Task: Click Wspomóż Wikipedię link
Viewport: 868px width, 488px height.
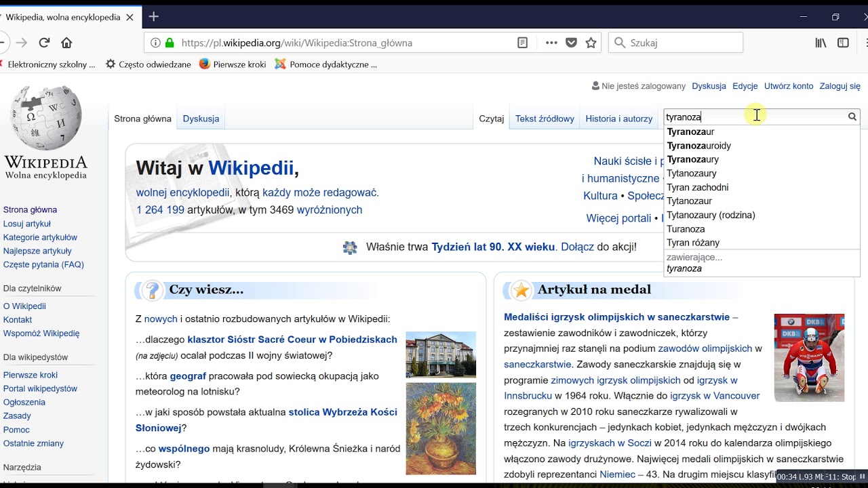Action: point(41,333)
